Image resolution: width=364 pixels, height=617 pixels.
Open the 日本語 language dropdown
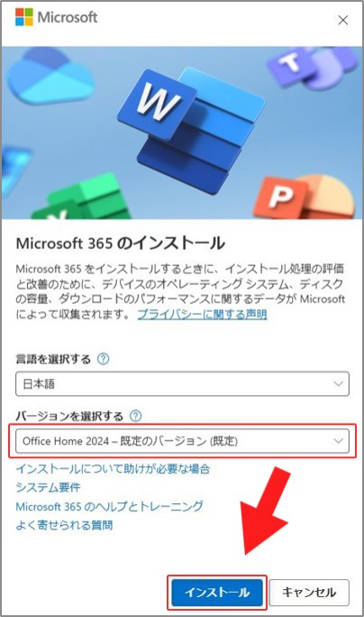point(182,383)
